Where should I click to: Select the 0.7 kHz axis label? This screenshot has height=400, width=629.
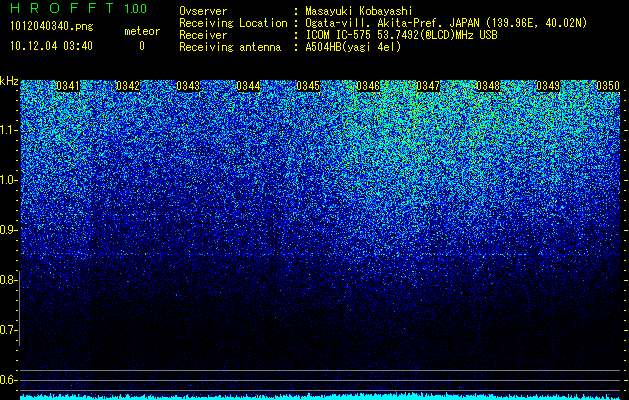(8, 330)
